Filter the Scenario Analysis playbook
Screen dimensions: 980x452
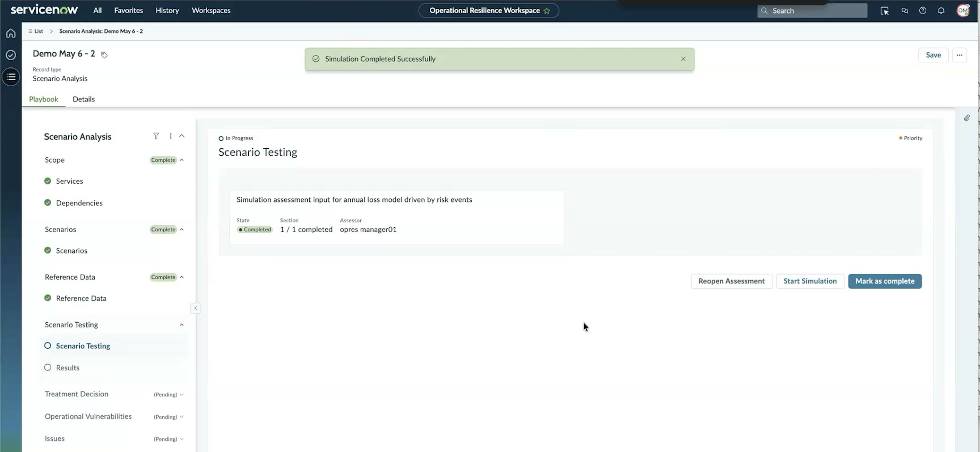coord(156,136)
